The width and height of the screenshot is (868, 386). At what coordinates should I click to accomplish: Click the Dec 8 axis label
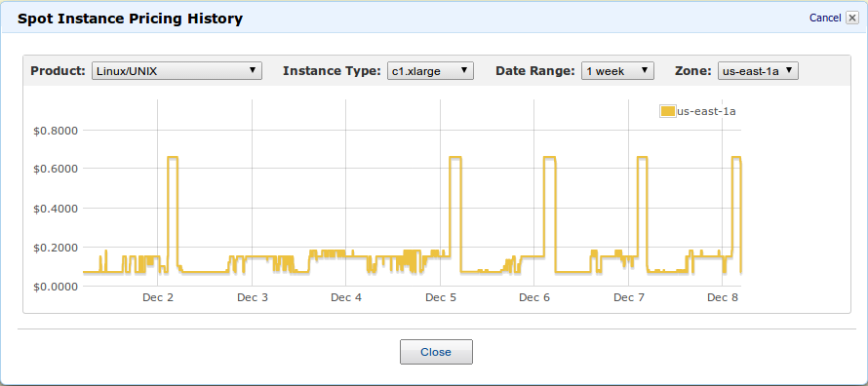click(x=723, y=297)
